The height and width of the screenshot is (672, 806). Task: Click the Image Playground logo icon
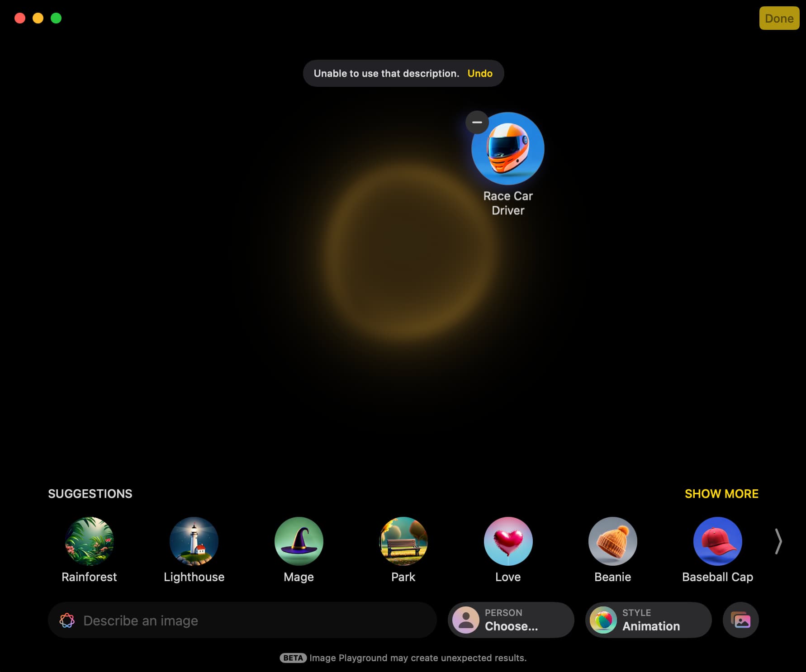click(x=67, y=620)
